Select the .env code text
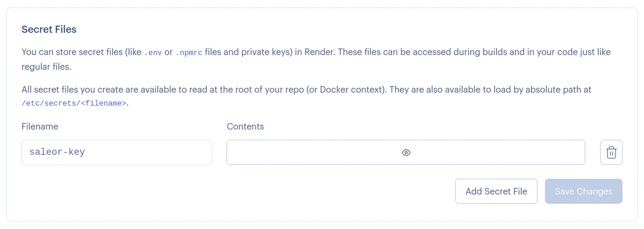644x229 pixels. point(152,52)
